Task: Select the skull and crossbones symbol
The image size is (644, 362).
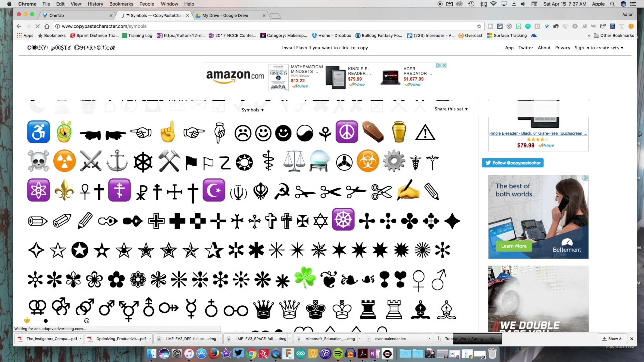Action: tap(38, 161)
